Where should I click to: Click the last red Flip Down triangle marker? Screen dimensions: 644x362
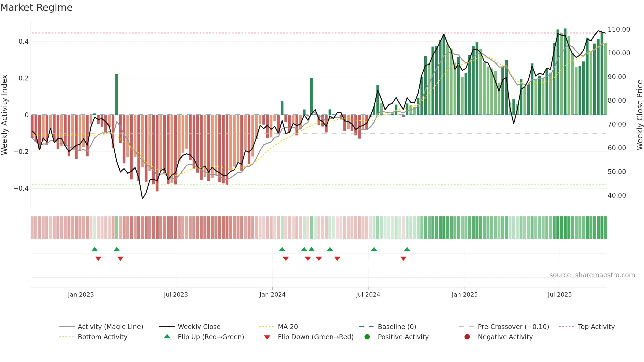403,258
